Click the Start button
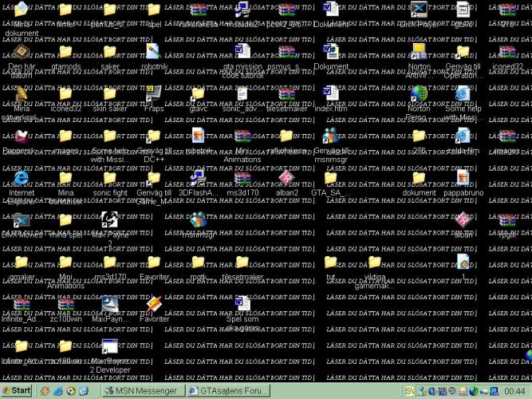Viewport: 532px width, 399px height. 17,391
